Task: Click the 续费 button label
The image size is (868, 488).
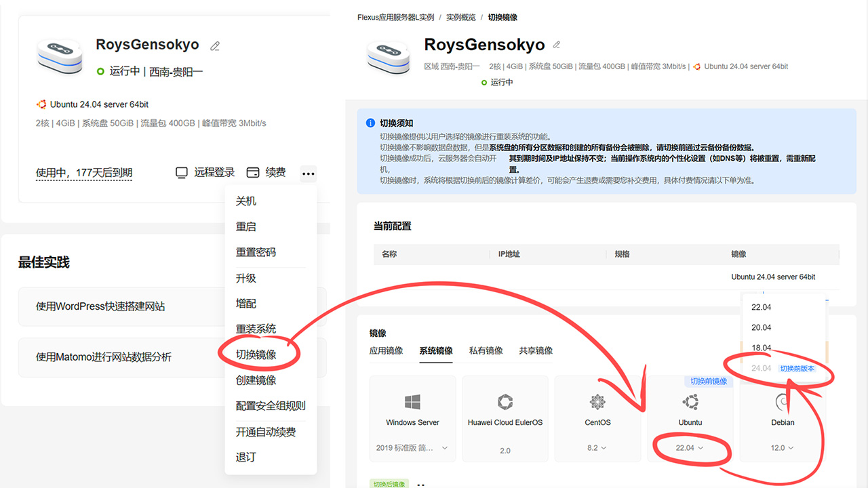Action: pos(275,173)
